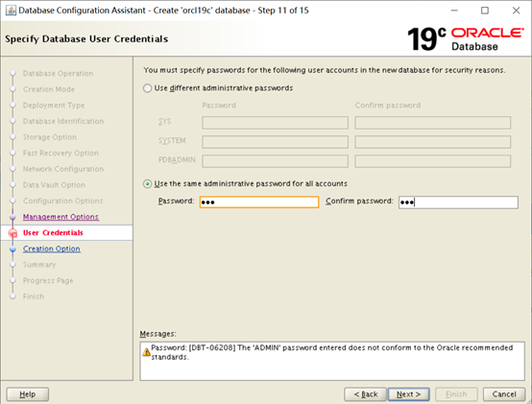Open the Management Options step

point(60,217)
